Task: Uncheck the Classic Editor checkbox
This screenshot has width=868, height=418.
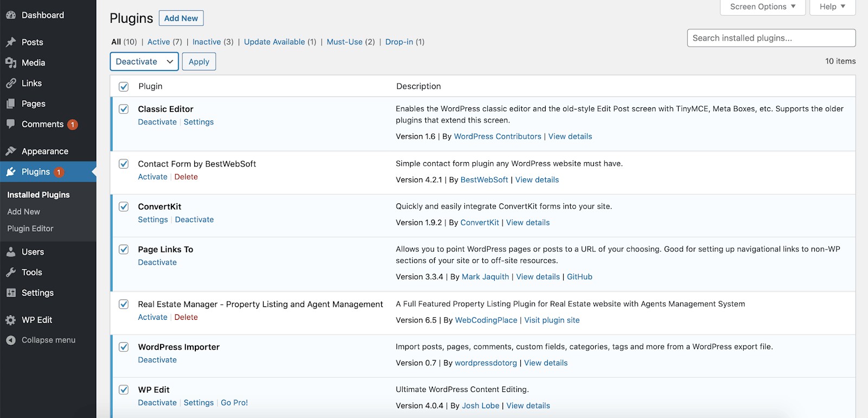Action: (124, 109)
